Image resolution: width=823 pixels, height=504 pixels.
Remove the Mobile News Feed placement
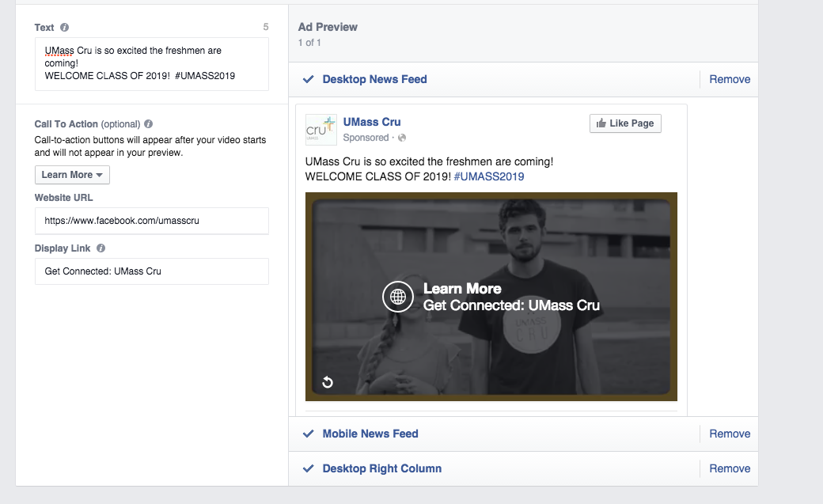(x=730, y=434)
